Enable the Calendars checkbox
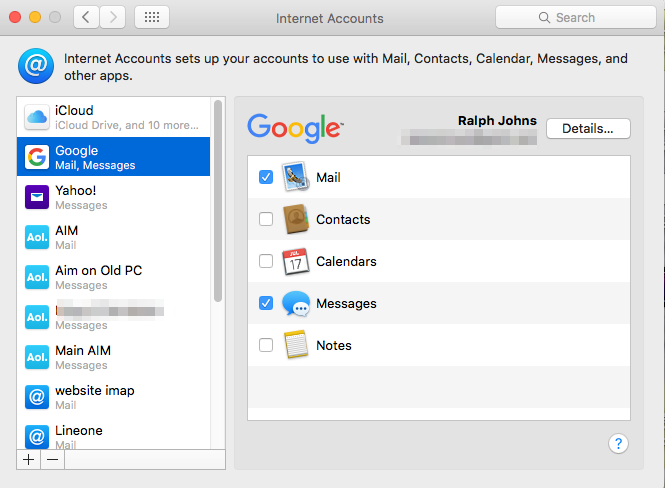Screen dimensions: 665x488 (x=266, y=261)
